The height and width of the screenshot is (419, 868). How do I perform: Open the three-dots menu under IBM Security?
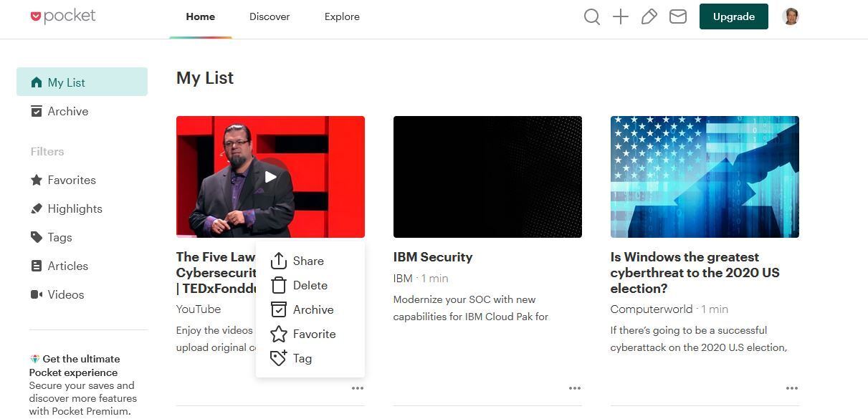[575, 388]
